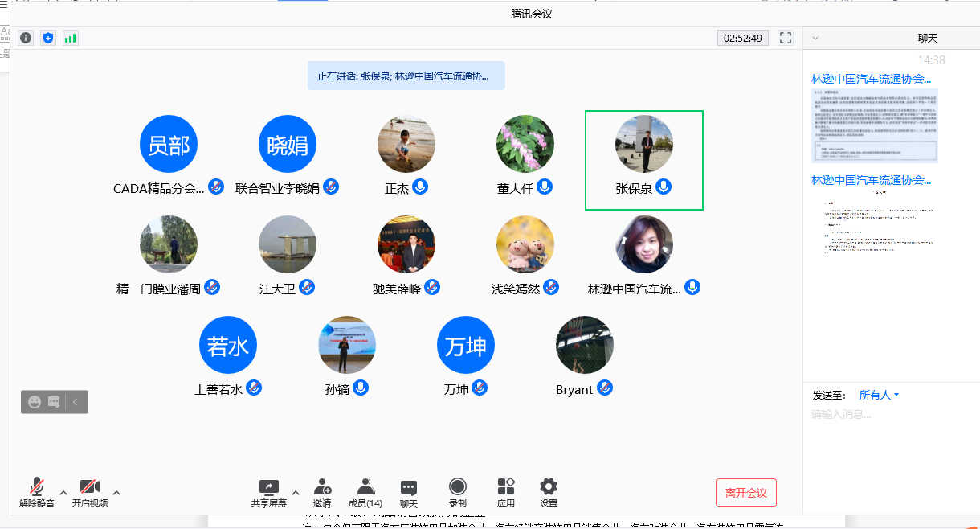The image size is (980, 529).
Task: Open the 应用 apps icon
Action: (x=505, y=492)
